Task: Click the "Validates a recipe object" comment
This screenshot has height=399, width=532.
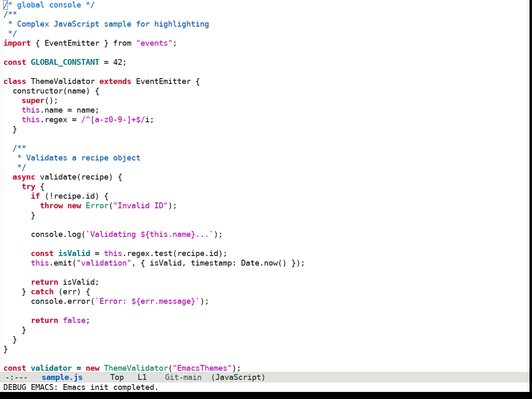Action: tap(83, 158)
